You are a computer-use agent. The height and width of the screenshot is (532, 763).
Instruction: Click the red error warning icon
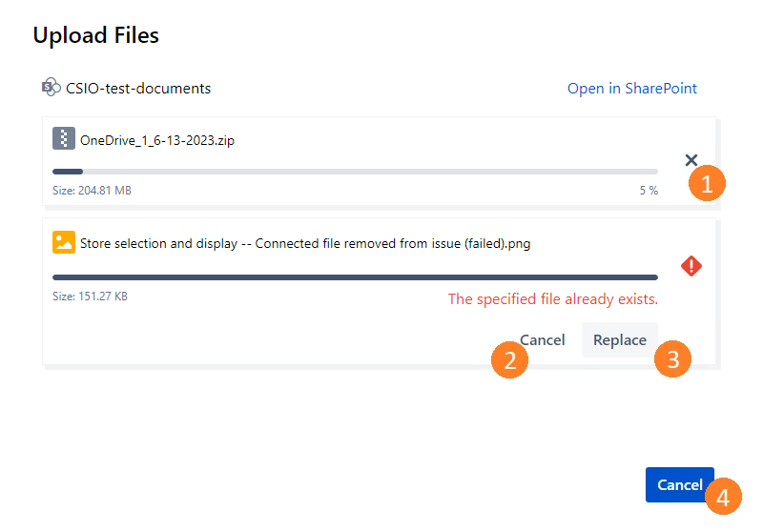[691, 266]
